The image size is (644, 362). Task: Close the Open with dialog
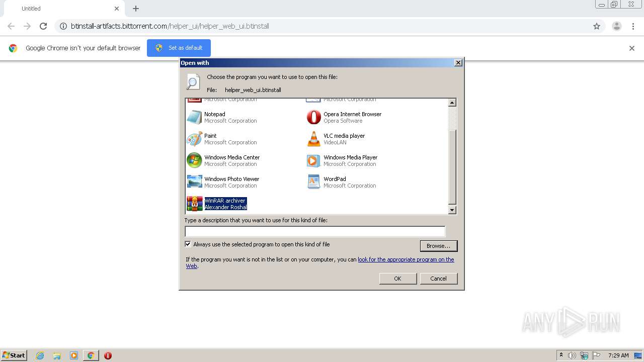[458, 63]
